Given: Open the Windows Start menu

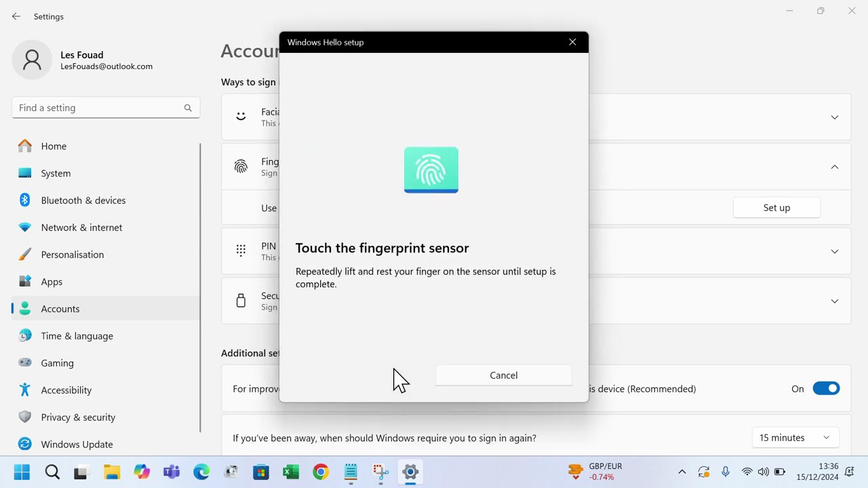Looking at the screenshot, I should (22, 472).
